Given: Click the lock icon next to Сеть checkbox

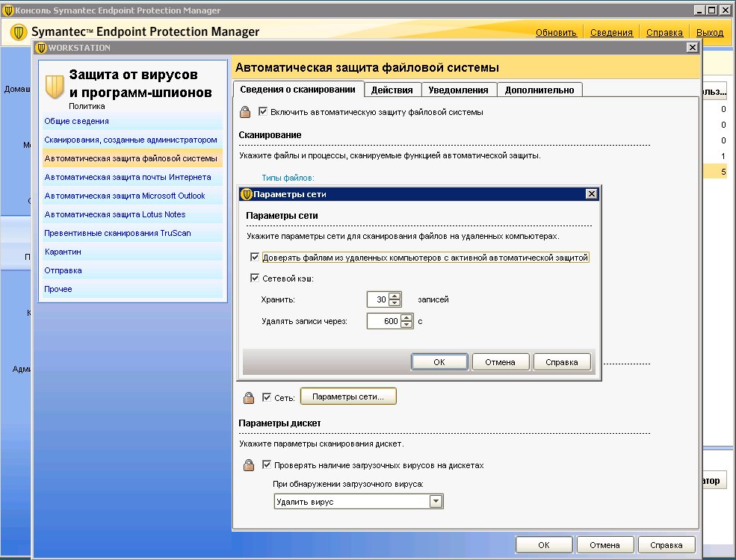Looking at the screenshot, I should coord(249,398).
